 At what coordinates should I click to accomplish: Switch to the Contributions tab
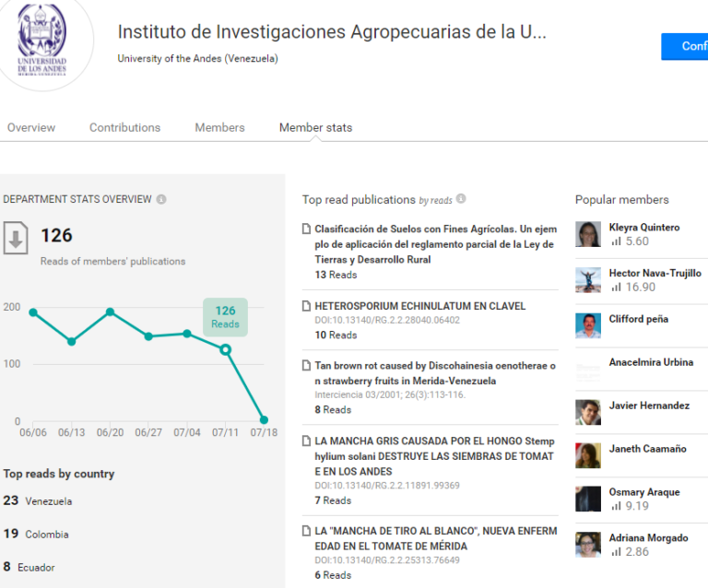(x=125, y=128)
